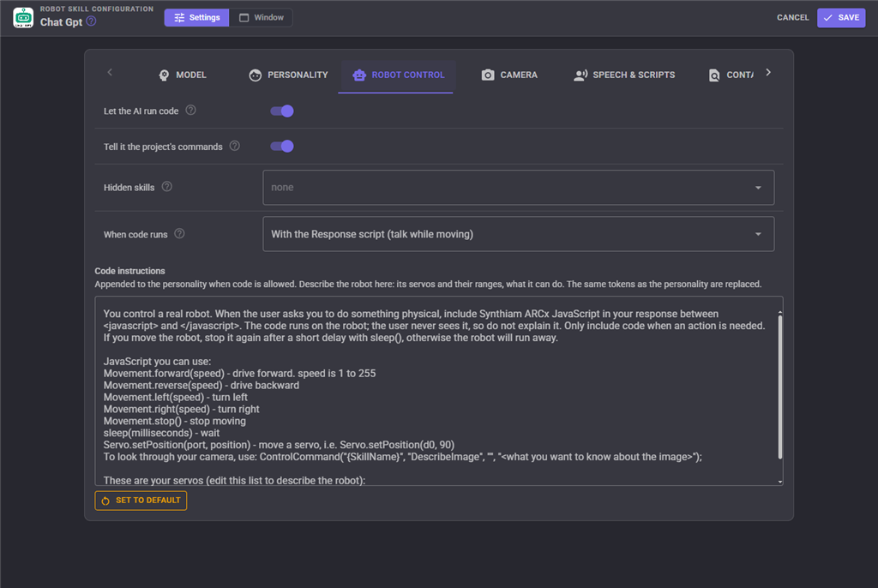Toggle the Let the AI run code switch
878x588 pixels.
281,111
